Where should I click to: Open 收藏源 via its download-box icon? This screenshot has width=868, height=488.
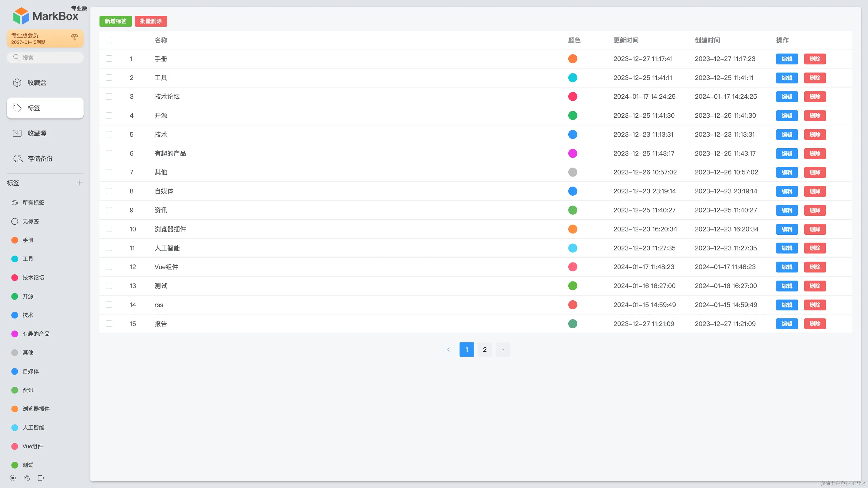pos(17,133)
